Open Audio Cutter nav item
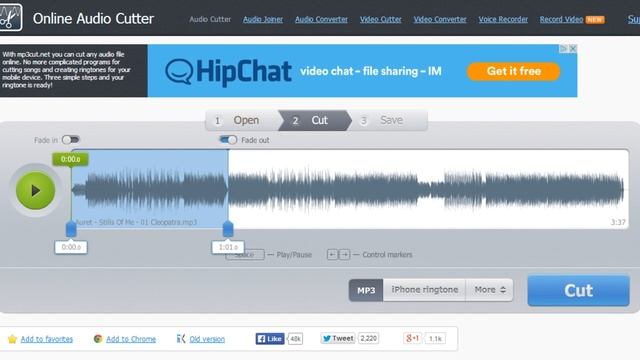640x360 pixels. point(210,19)
